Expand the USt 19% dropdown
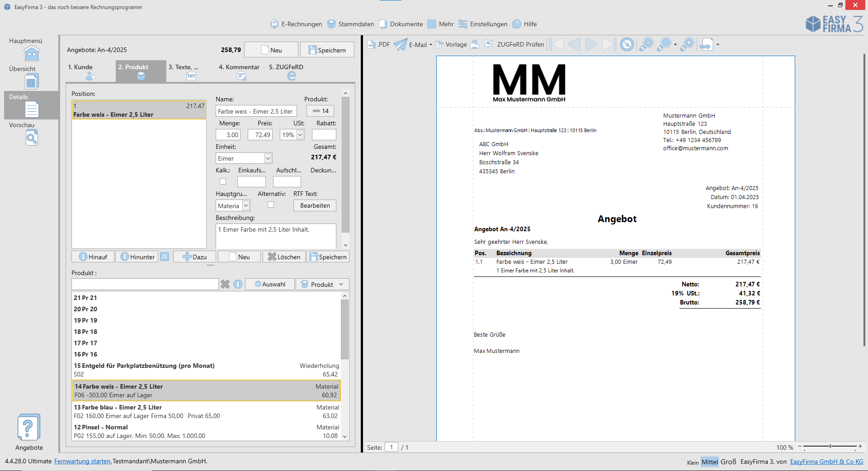 [300, 135]
